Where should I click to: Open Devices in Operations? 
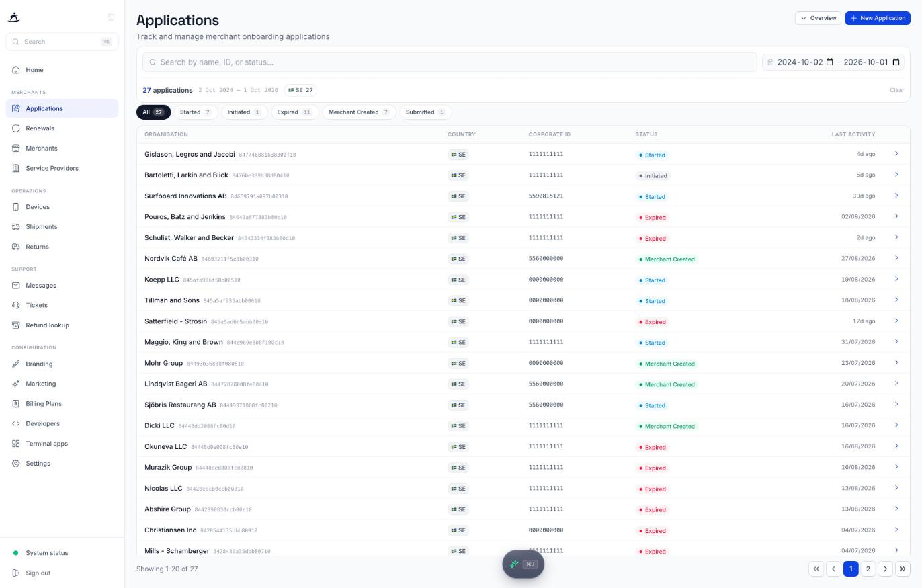click(62, 207)
